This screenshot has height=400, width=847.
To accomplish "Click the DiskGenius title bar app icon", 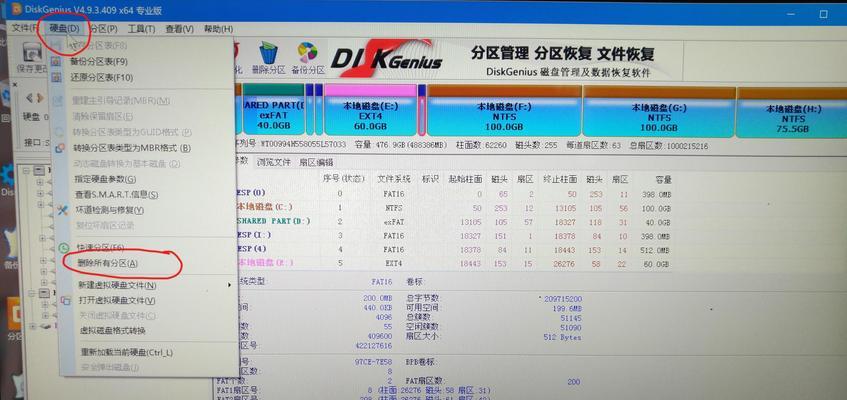I will pyautogui.click(x=16, y=10).
